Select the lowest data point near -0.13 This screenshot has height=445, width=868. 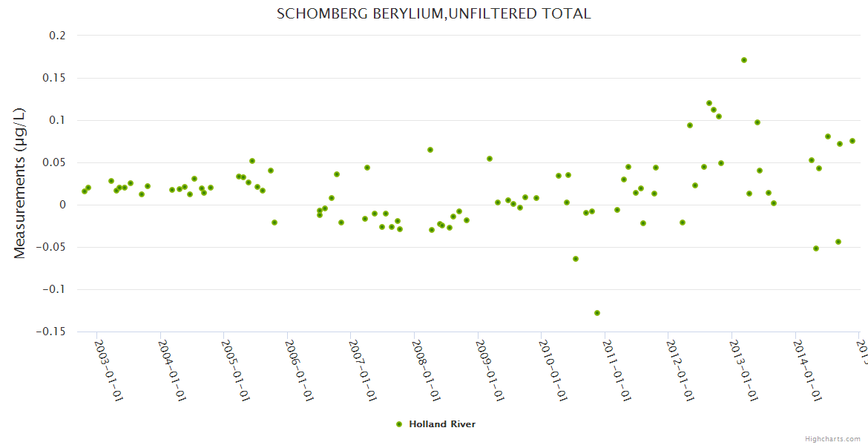597,313
